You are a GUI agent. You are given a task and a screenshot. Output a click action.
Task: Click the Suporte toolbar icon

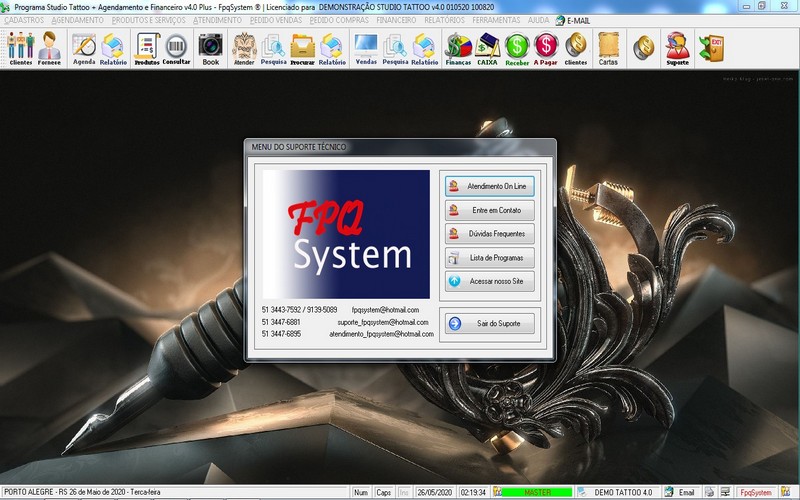677,47
